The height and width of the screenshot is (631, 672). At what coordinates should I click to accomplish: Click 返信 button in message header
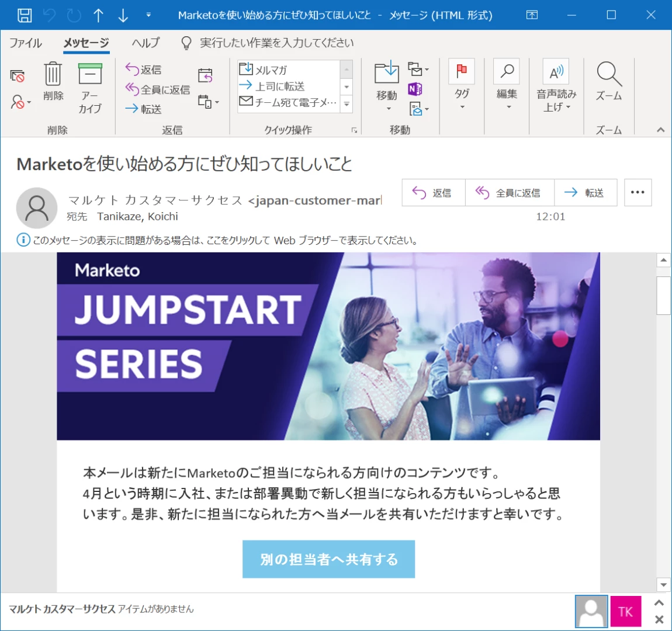coord(433,193)
